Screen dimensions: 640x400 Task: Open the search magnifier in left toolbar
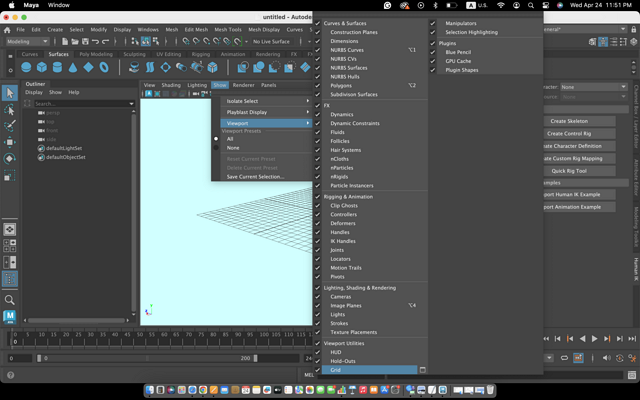[10, 300]
